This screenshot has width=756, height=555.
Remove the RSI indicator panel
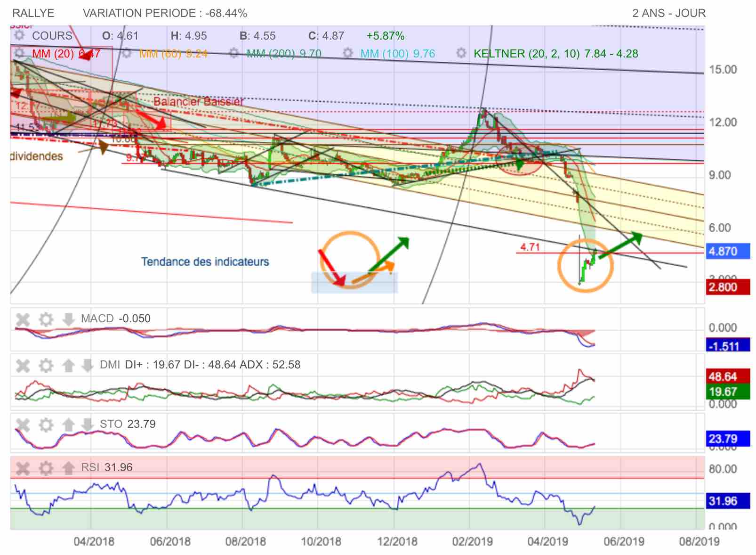click(23, 468)
